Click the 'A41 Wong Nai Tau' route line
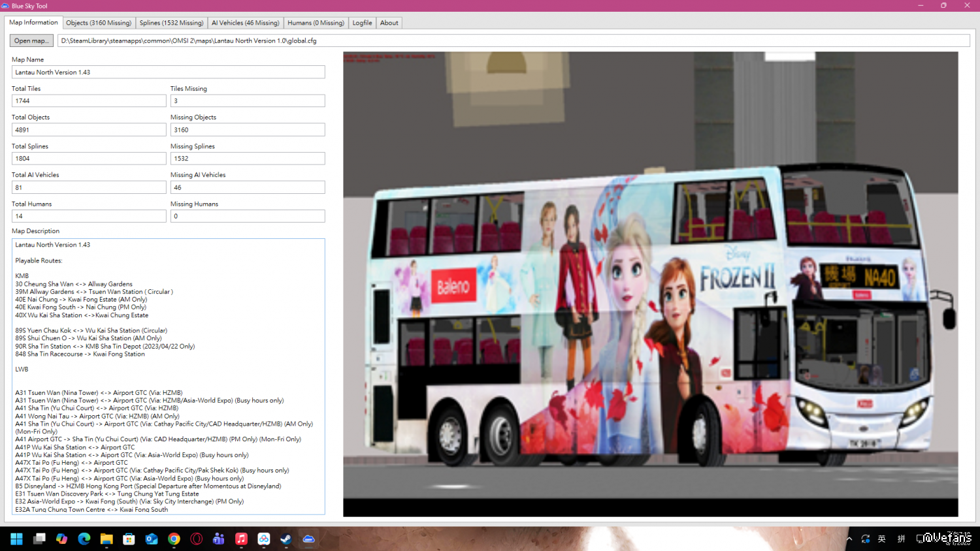 click(97, 416)
